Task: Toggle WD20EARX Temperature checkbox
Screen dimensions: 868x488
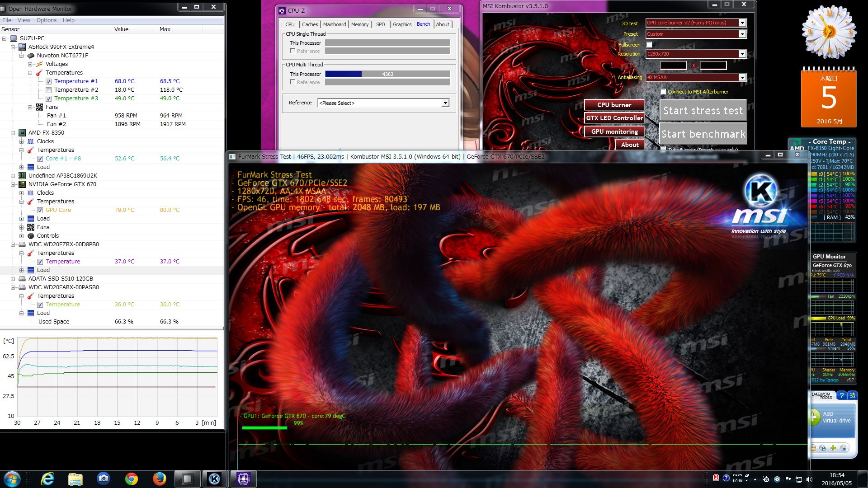Action: [40, 305]
